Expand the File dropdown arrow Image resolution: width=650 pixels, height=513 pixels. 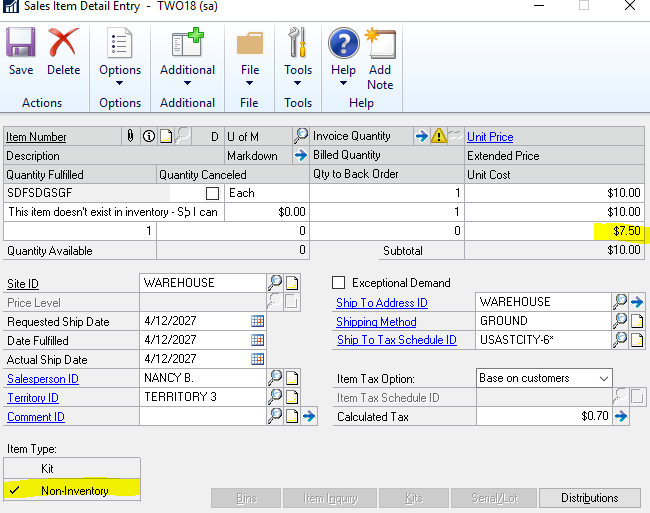[249, 83]
